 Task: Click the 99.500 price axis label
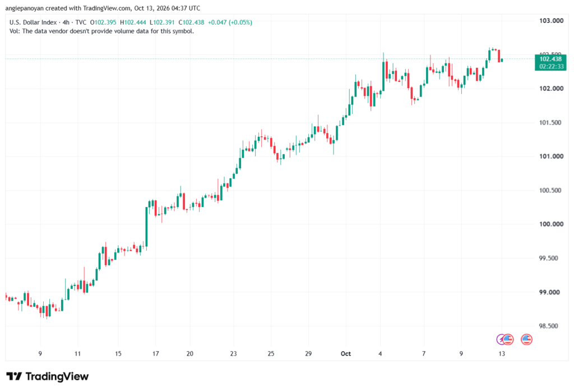tap(549, 258)
